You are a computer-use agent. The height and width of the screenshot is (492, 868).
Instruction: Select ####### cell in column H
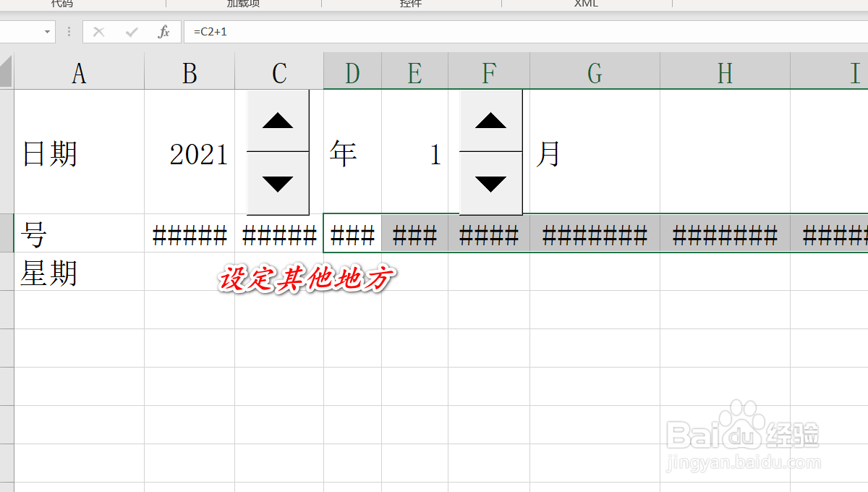coord(725,233)
